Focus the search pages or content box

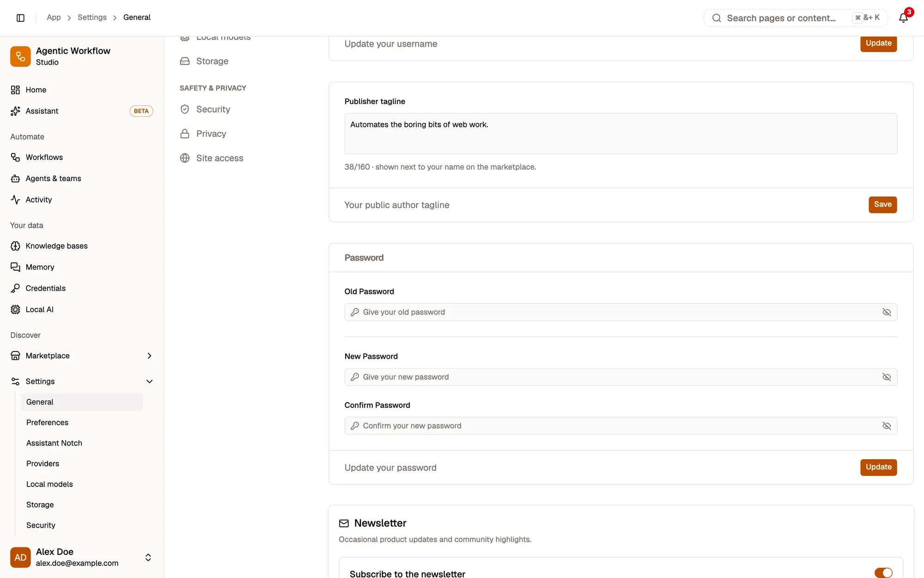coord(796,18)
